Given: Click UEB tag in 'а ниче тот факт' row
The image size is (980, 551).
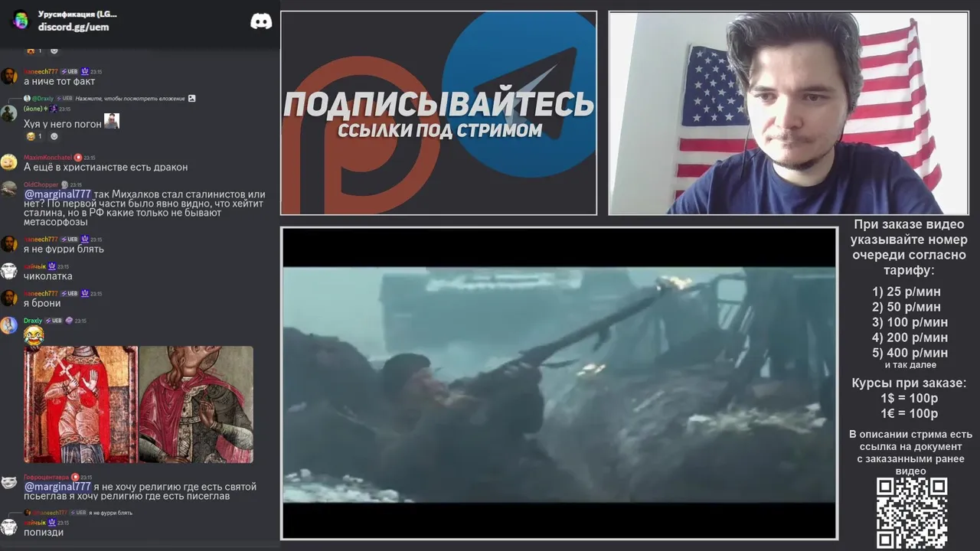Looking at the screenshot, I should click(x=70, y=71).
